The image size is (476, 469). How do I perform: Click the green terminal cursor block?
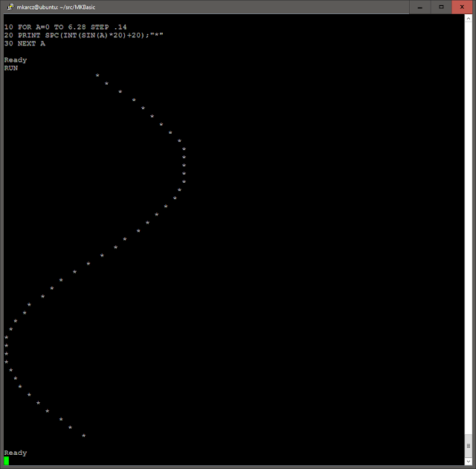[x=7, y=461]
